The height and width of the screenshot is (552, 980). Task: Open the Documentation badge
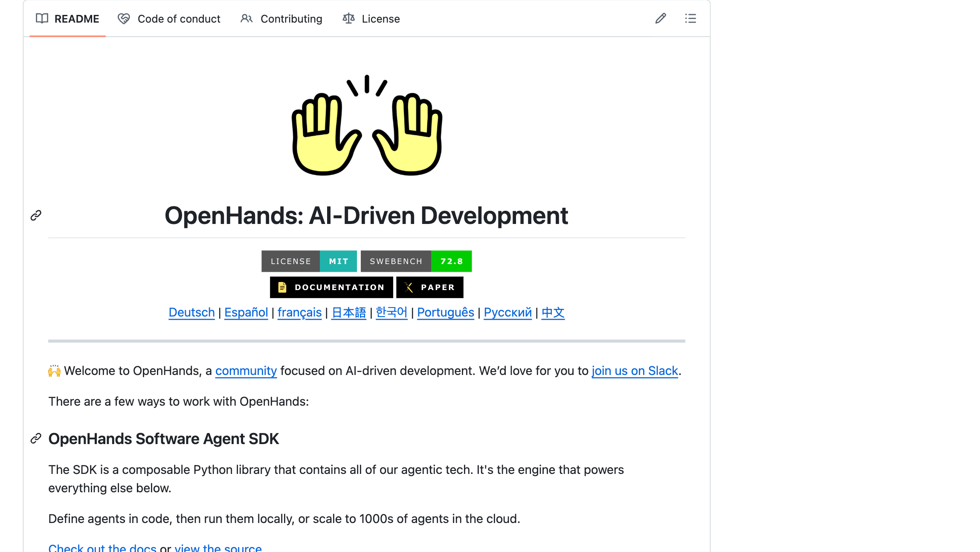(x=331, y=287)
